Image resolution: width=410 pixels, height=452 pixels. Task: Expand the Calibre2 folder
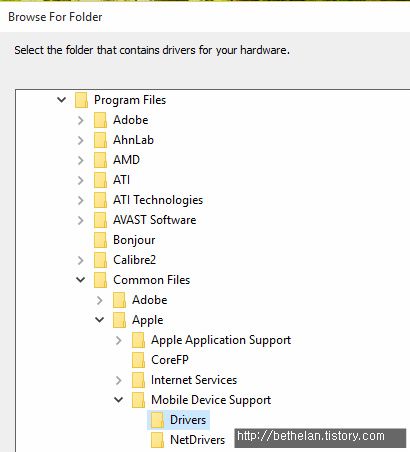tap(81, 260)
